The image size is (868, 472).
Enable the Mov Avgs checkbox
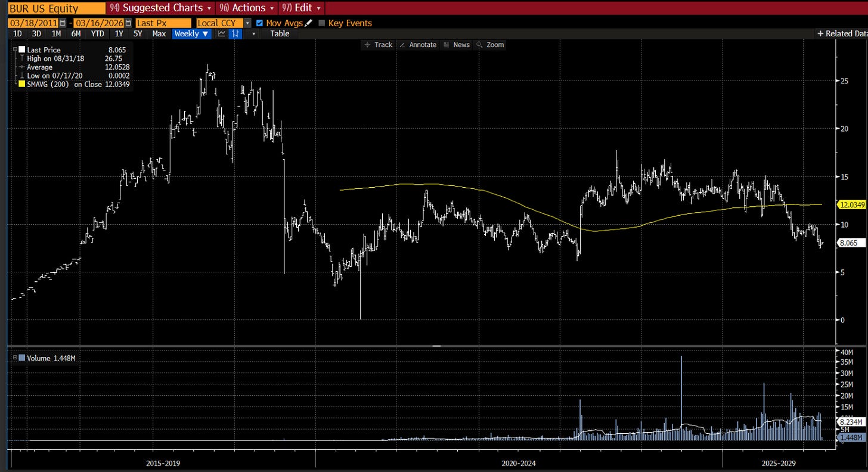tap(259, 23)
